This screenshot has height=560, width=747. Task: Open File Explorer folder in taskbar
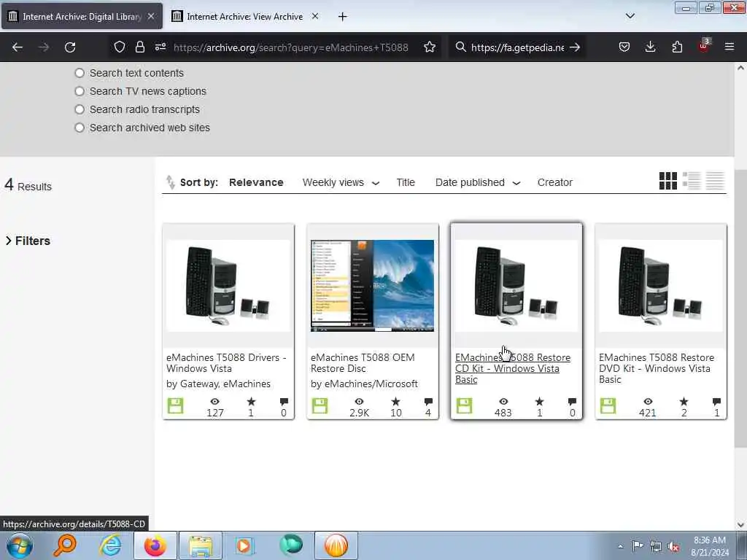click(x=201, y=545)
